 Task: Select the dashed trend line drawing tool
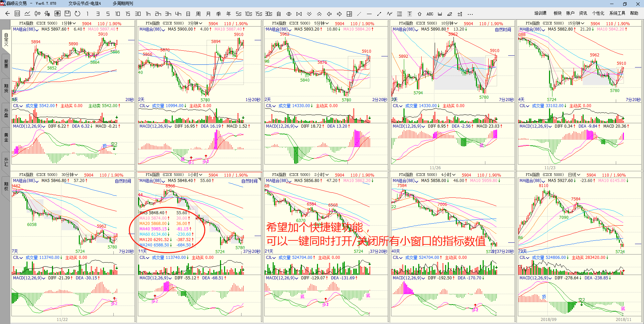coord(359,14)
